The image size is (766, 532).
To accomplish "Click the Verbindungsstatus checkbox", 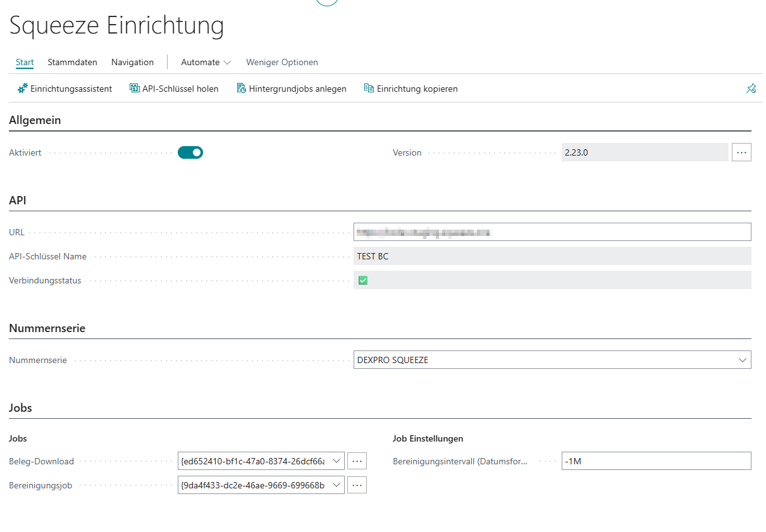I will (x=363, y=280).
